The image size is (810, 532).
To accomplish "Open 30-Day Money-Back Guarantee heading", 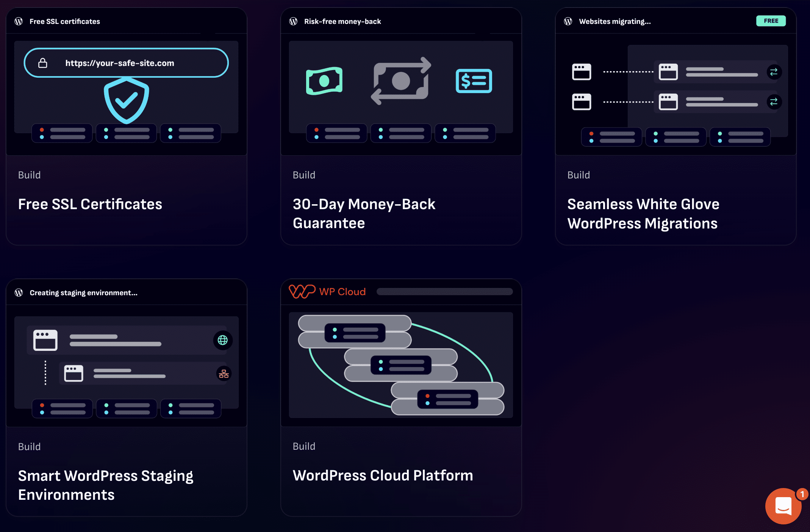I will (x=364, y=214).
